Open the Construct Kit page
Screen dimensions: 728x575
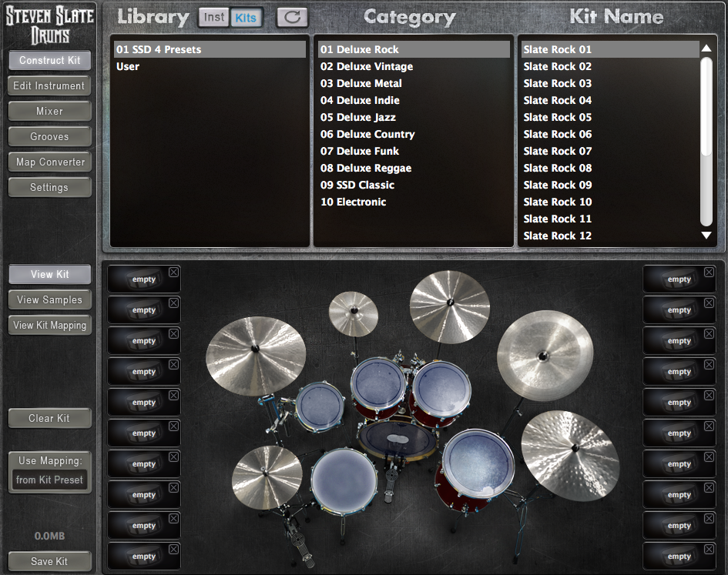pyautogui.click(x=49, y=60)
